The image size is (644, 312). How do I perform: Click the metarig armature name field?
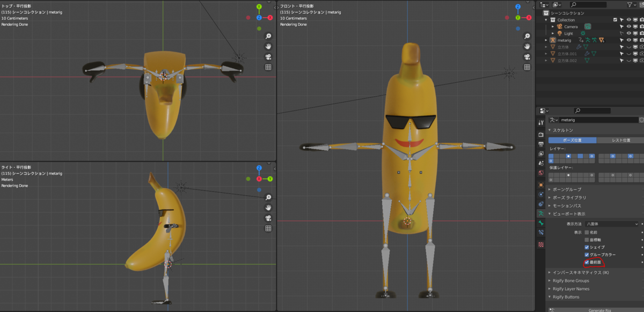pos(598,120)
